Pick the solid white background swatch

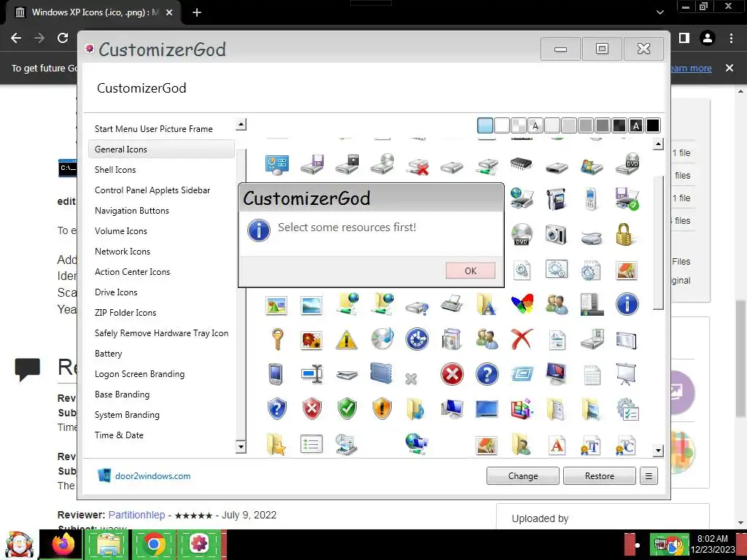(x=502, y=125)
